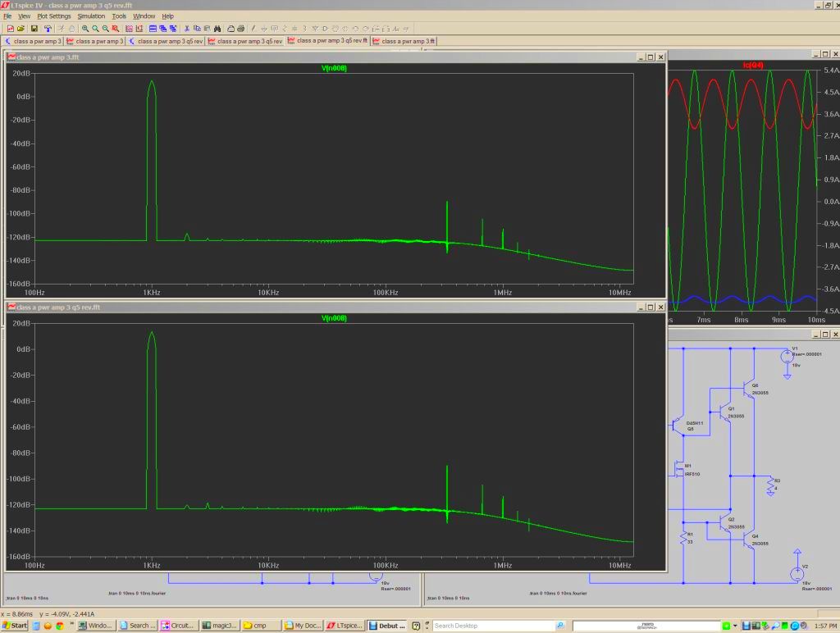Viewport: 840px width, 633px height.
Task: Click the Debut taskbar button
Action: click(x=387, y=626)
